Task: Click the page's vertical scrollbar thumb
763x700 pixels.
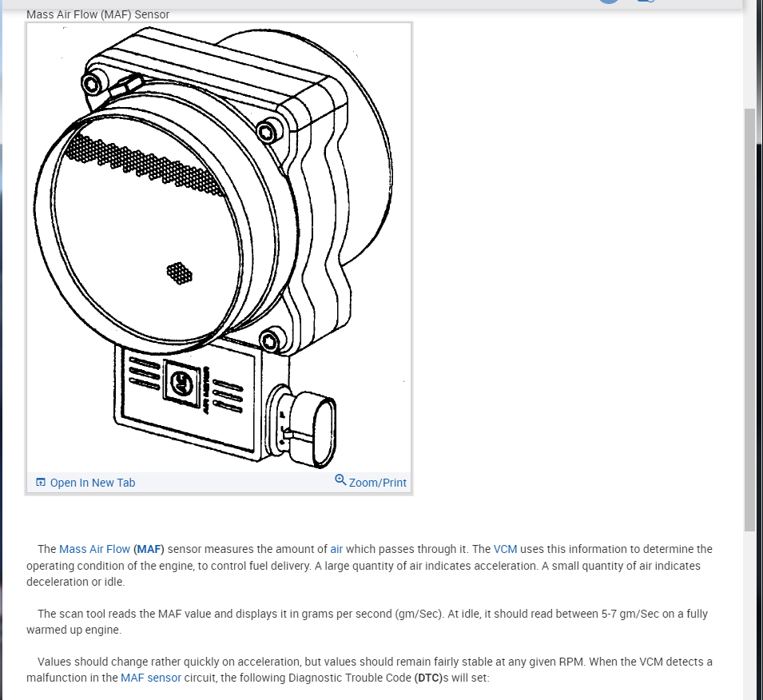Action: (x=749, y=320)
